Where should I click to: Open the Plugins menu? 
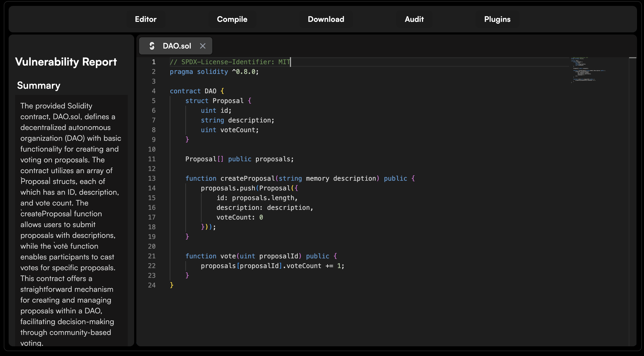point(497,19)
